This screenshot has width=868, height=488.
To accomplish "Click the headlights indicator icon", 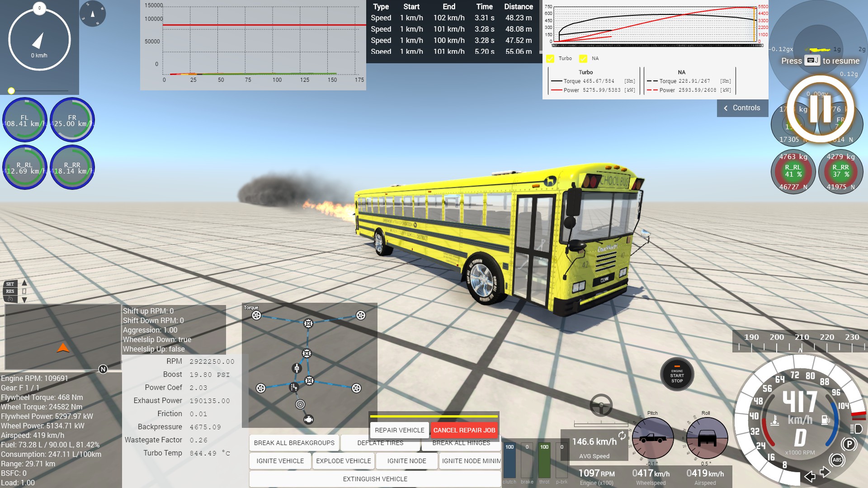I will [856, 428].
